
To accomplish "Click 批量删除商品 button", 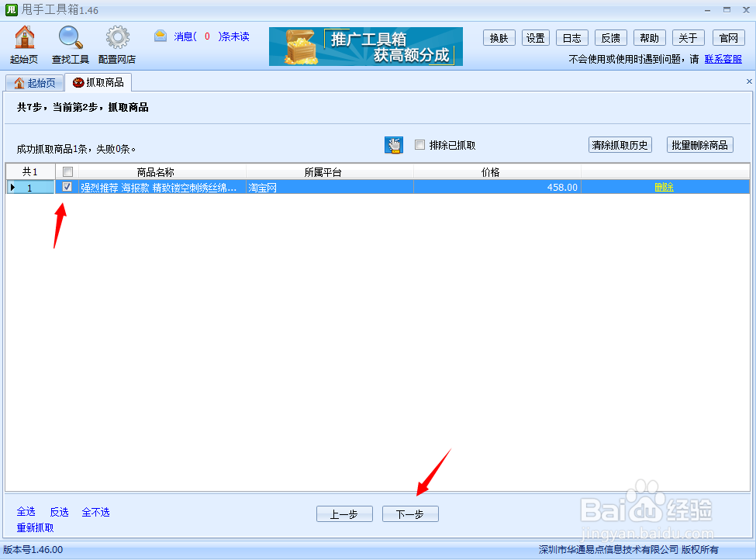I will tap(699, 144).
